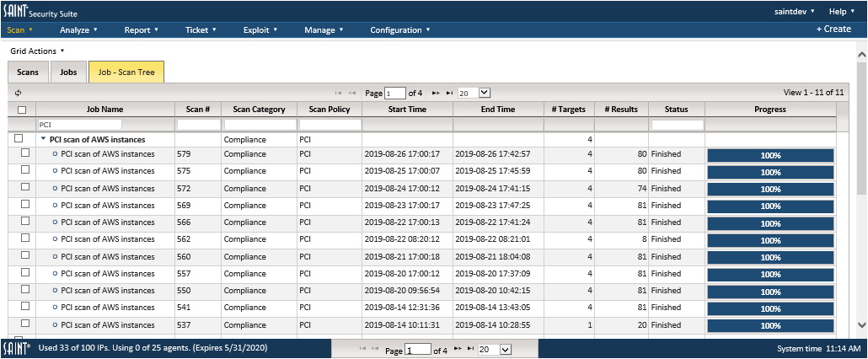Open top rows-per-page dropdown
Screen dimensions: 868x359
click(x=474, y=93)
